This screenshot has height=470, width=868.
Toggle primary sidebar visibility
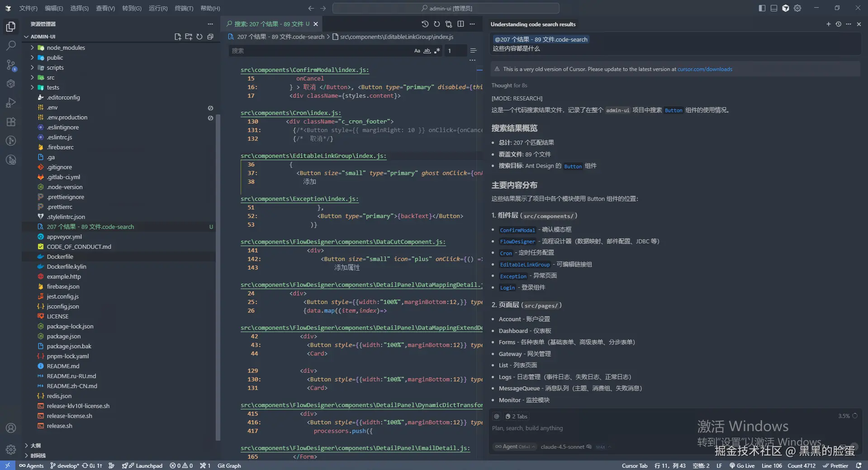[x=762, y=8]
